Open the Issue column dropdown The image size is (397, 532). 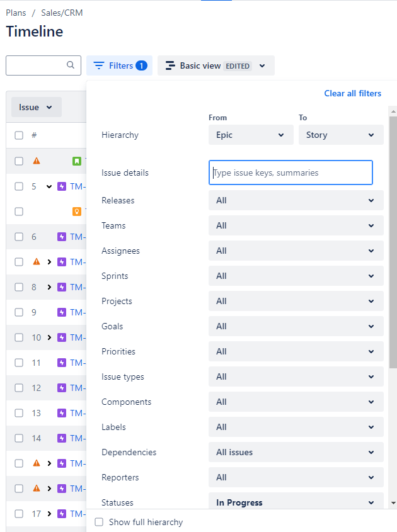tap(37, 107)
